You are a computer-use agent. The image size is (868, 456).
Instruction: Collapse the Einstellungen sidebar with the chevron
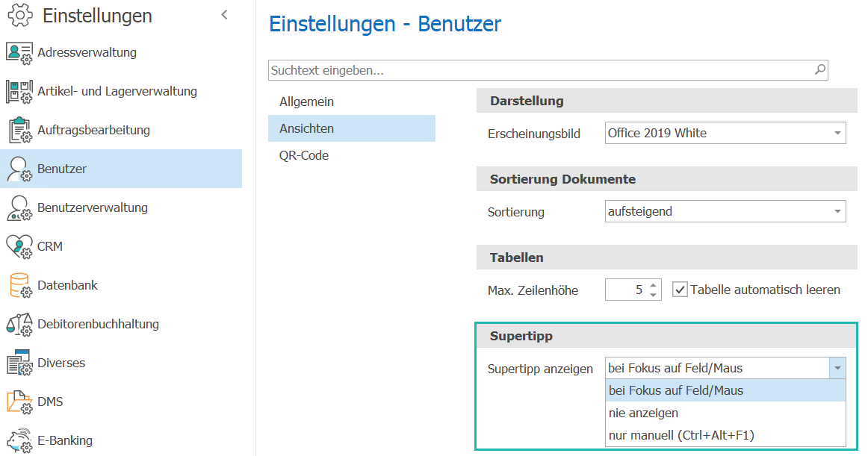tap(224, 15)
